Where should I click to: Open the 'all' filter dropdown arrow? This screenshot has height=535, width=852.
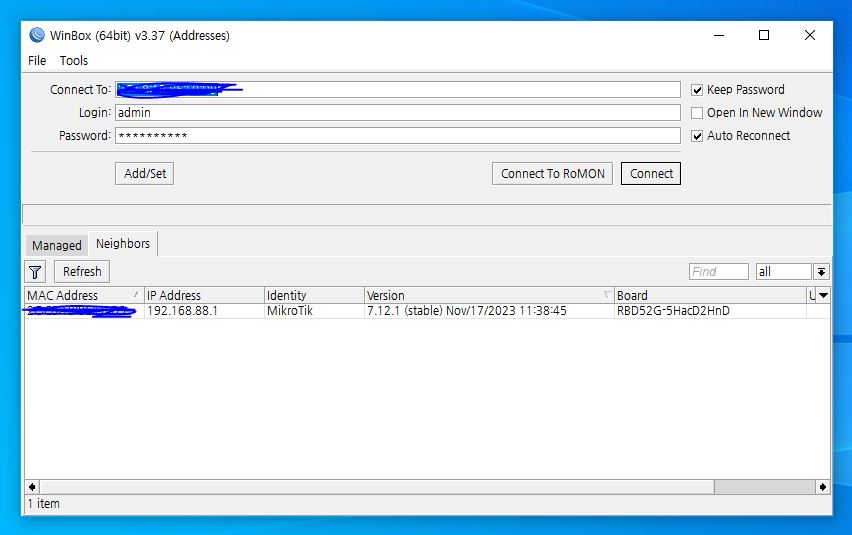click(x=821, y=272)
